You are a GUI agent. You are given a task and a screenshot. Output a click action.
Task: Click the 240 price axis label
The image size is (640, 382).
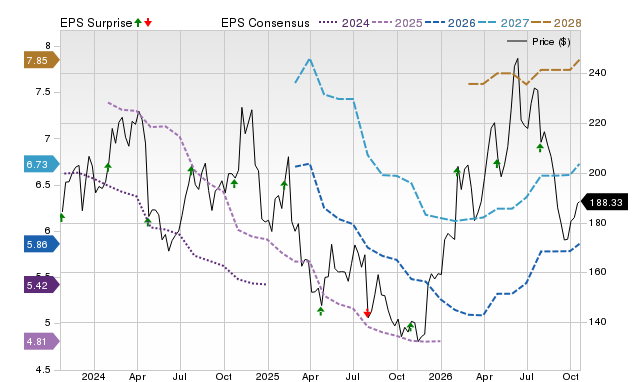[x=597, y=73]
